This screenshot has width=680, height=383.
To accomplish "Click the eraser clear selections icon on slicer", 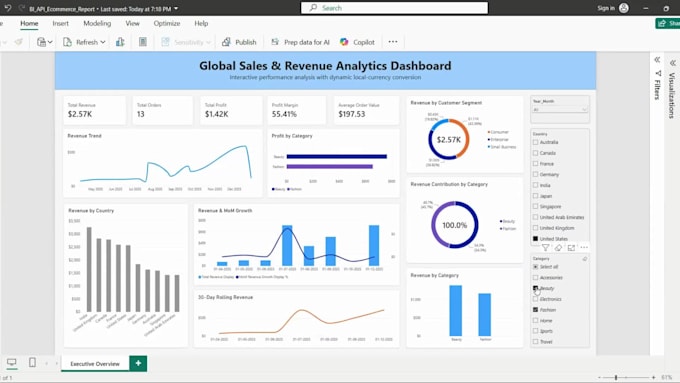I will tap(558, 248).
